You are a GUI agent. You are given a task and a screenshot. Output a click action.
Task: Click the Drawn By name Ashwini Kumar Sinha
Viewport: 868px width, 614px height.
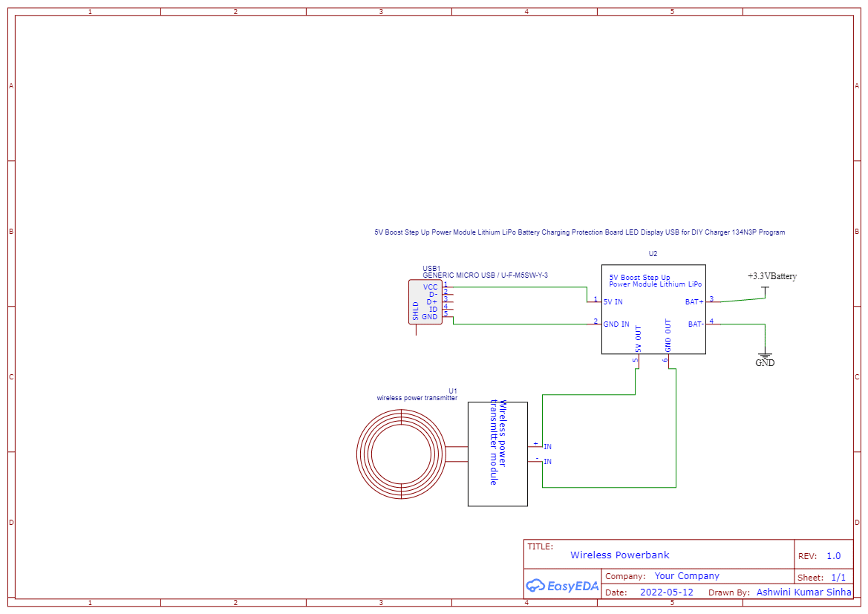pos(803,592)
